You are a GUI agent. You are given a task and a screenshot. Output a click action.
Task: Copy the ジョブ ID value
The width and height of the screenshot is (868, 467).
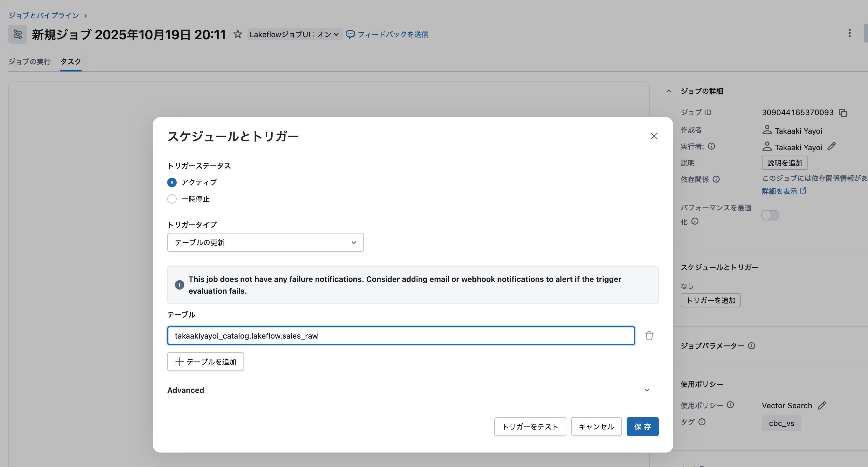pos(844,112)
